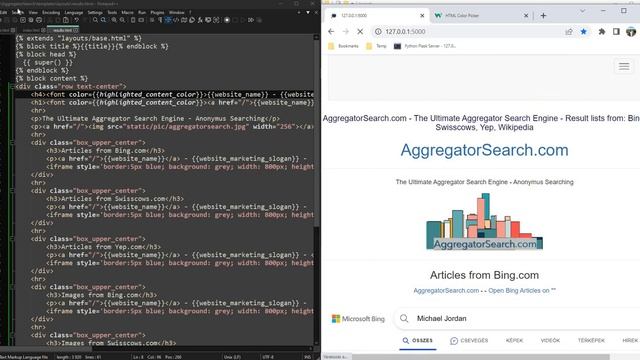Open Python Flask Server bookmark
Image resolution: width=640 pixels, height=360 pixels.
(425, 46)
